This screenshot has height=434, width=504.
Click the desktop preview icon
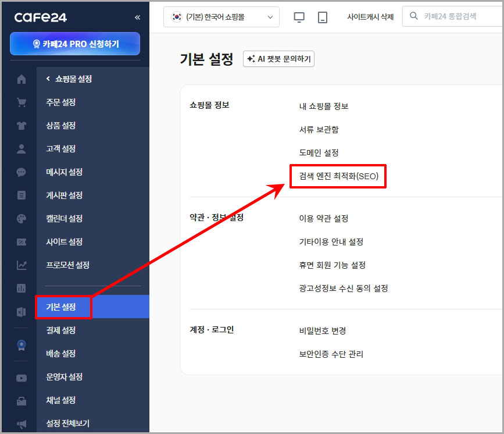pos(299,17)
